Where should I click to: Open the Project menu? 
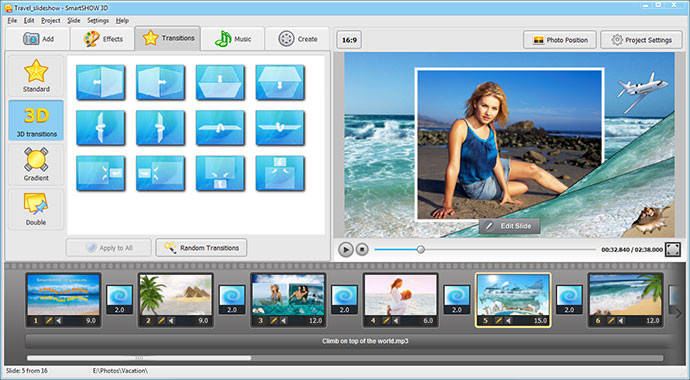51,20
